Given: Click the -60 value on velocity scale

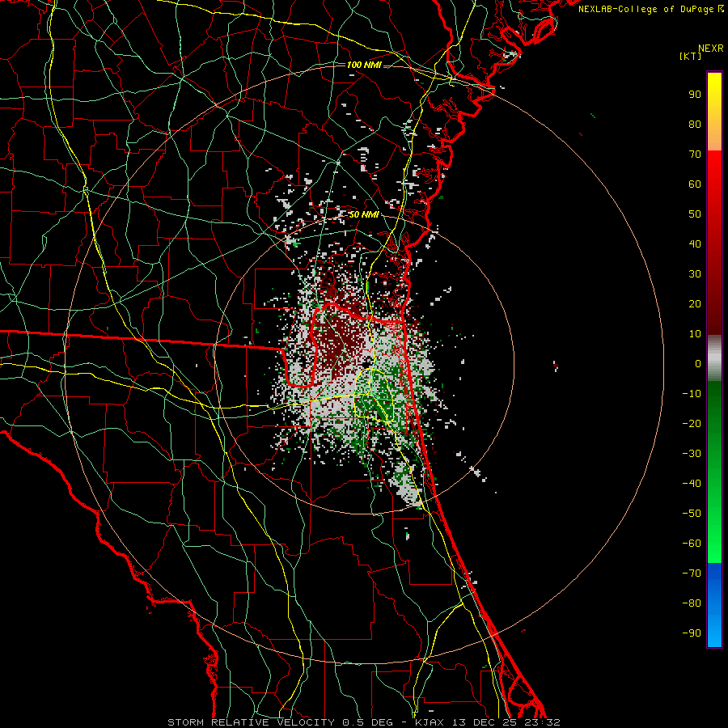Looking at the screenshot, I should click(x=692, y=544).
